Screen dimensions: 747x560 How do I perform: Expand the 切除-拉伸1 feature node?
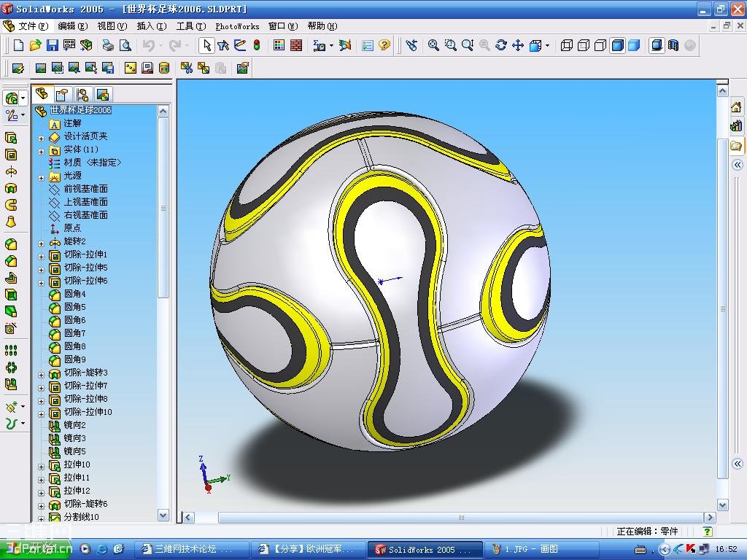coord(41,257)
